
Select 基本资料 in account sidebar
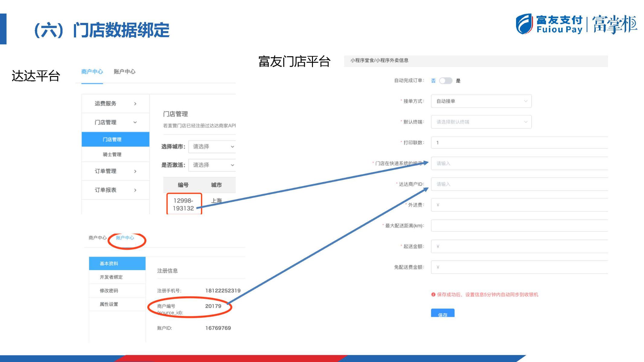pos(117,263)
